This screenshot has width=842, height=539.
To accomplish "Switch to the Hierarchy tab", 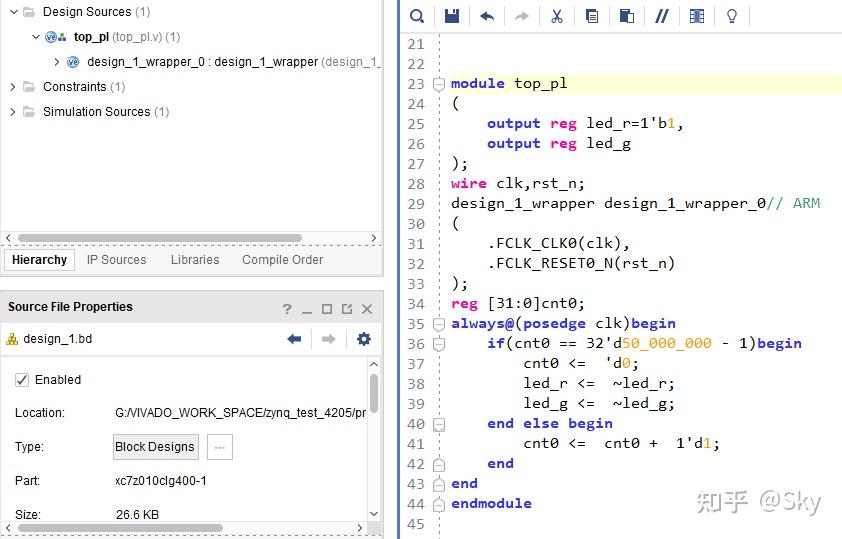I will tap(39, 260).
